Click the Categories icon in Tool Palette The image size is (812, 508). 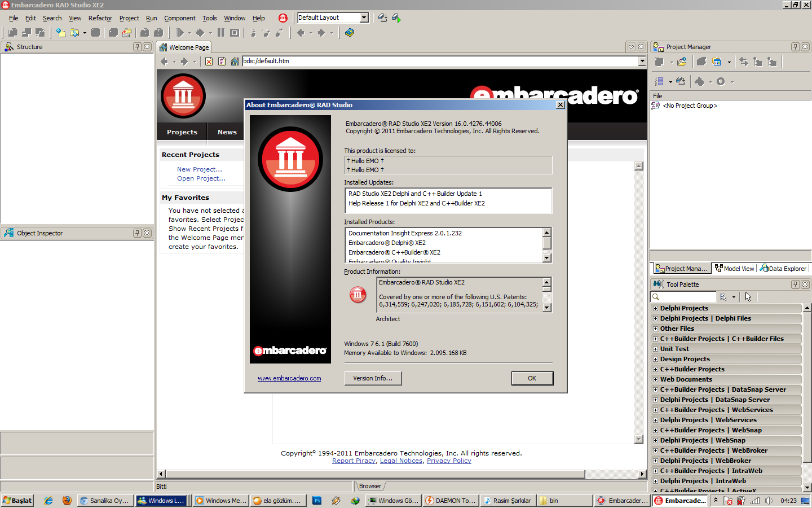723,297
